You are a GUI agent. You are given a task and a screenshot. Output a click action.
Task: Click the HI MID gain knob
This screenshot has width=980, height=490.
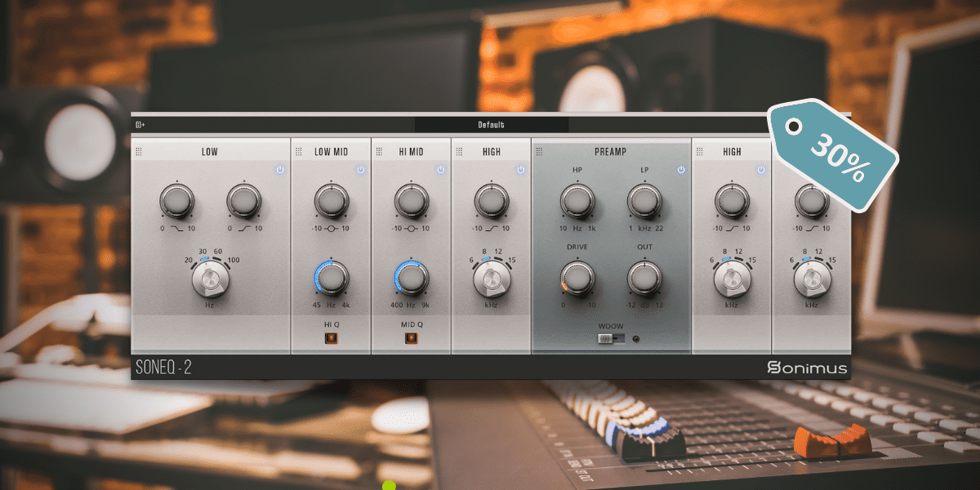click(412, 200)
